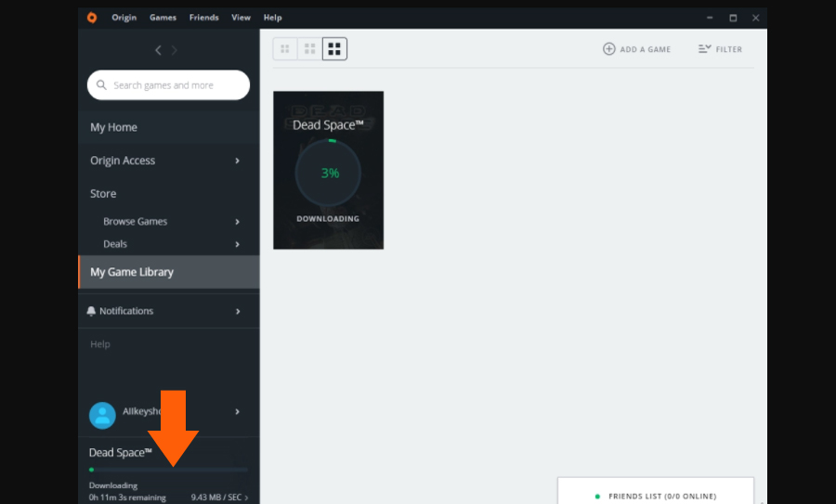
Task: Click the Notifications bell icon
Action: [91, 311]
